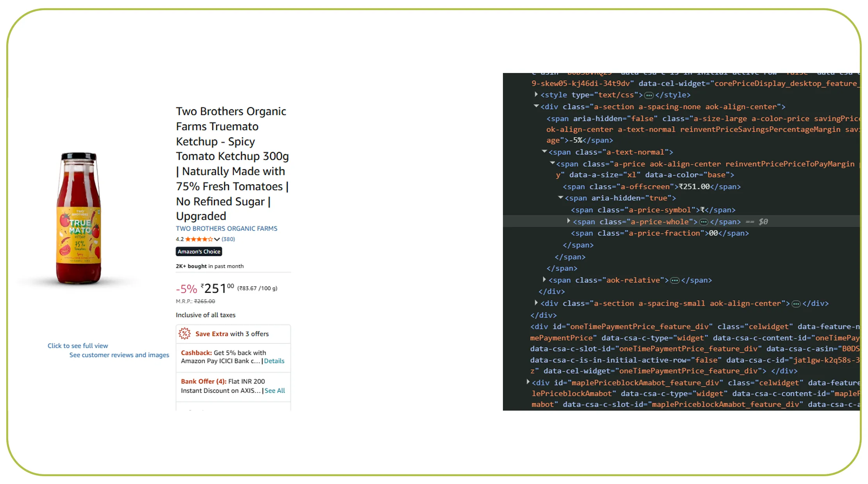Expand the selected a-price-whole span node
The height and width of the screenshot is (484, 868).
tap(569, 221)
